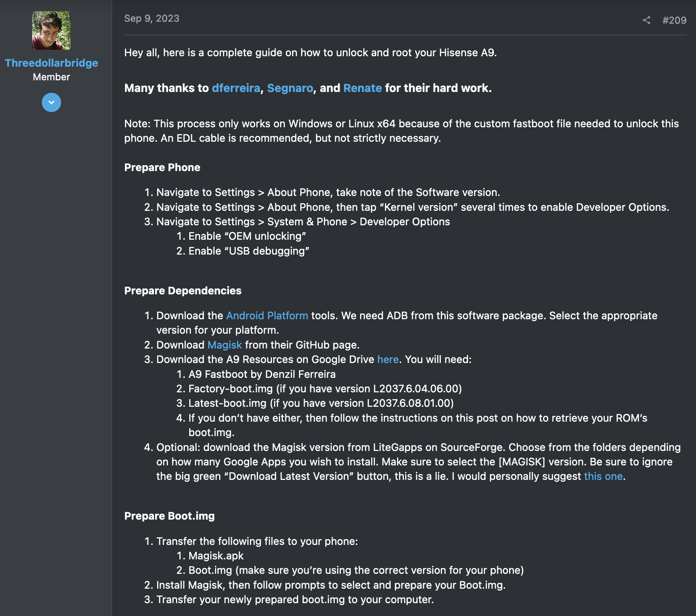This screenshot has height=616, width=696.
Task: Open the Google Drive "here" link
Action: (x=388, y=359)
